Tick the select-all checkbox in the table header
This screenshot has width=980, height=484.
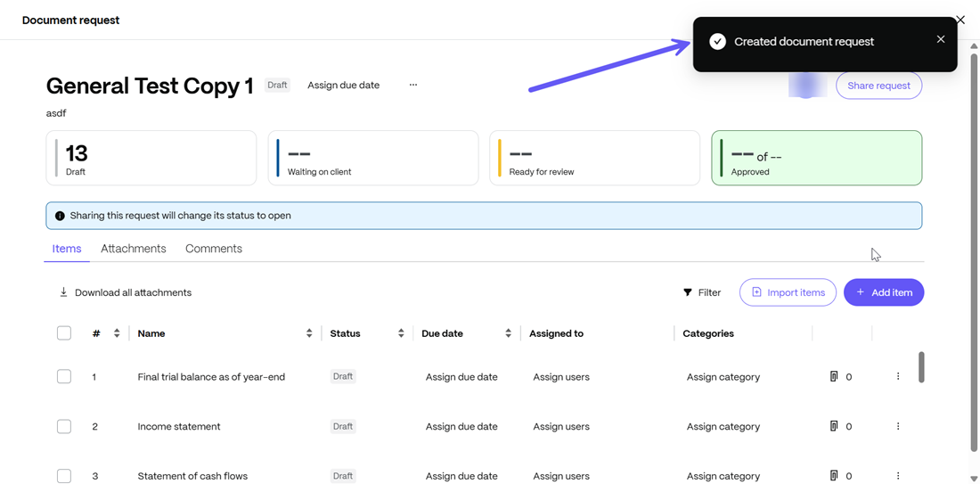click(x=64, y=333)
